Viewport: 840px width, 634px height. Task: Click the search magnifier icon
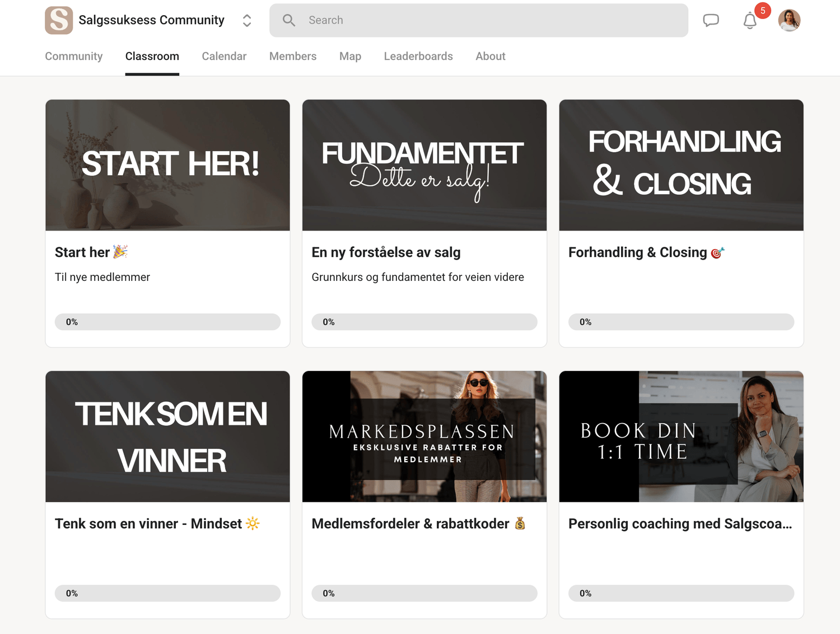pyautogui.click(x=289, y=21)
